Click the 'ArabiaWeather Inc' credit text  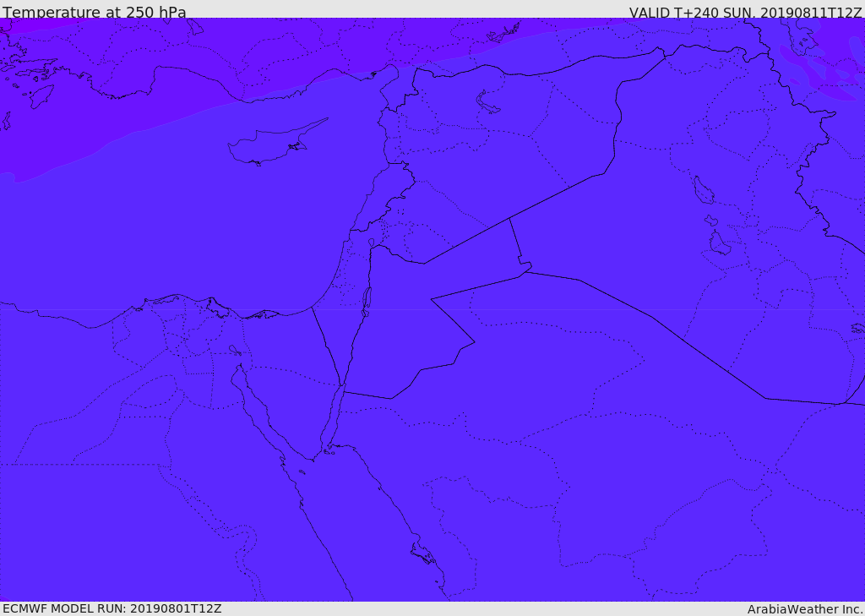[x=805, y=609]
